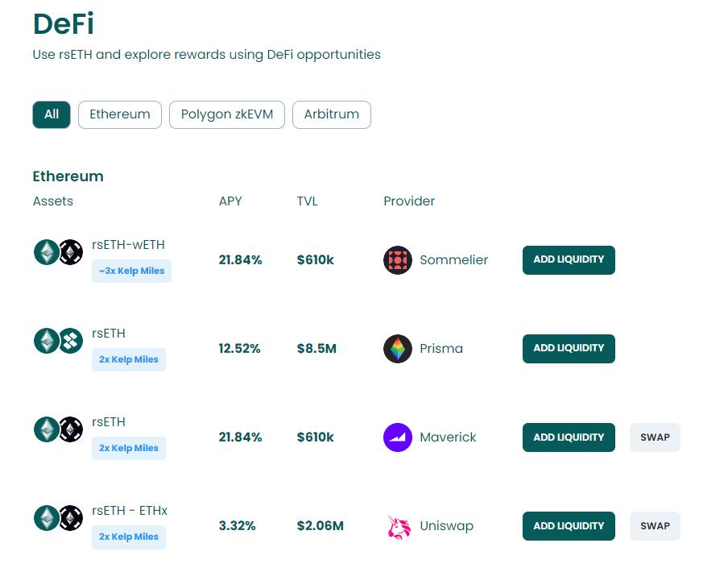
Task: Click the APY column header
Action: [230, 201]
